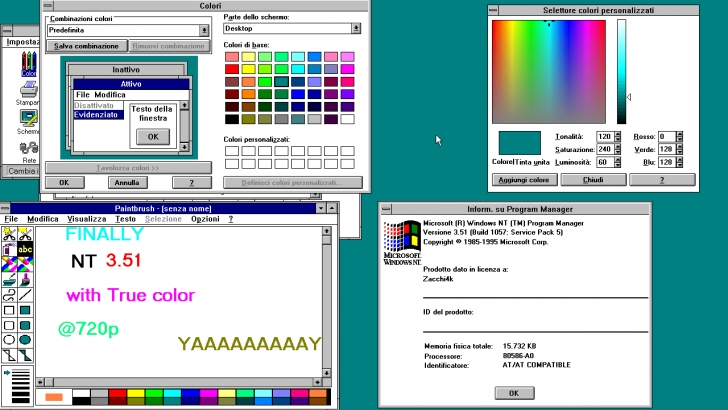The width and height of the screenshot is (728, 410).
Task: Adjust the Rosso value spinner arrows
Action: 679,137
